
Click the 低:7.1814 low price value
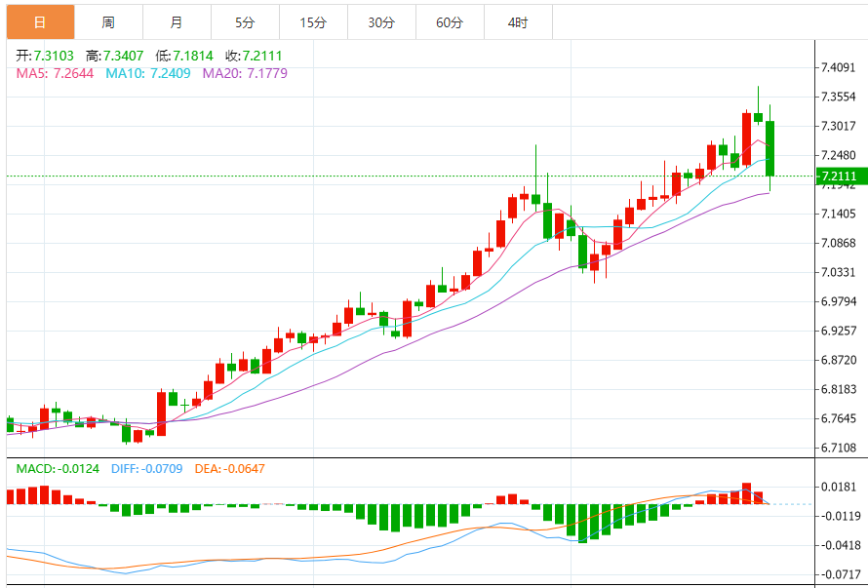coord(184,56)
